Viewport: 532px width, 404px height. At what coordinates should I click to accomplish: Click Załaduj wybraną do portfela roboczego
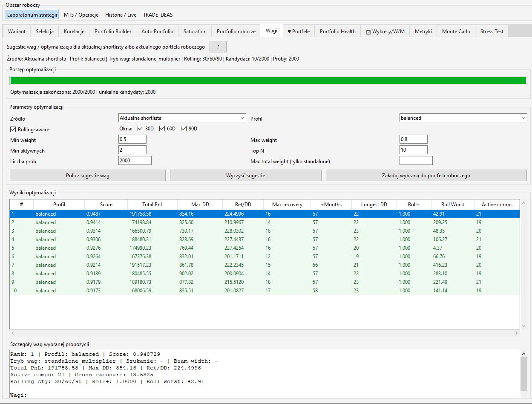pyautogui.click(x=426, y=175)
